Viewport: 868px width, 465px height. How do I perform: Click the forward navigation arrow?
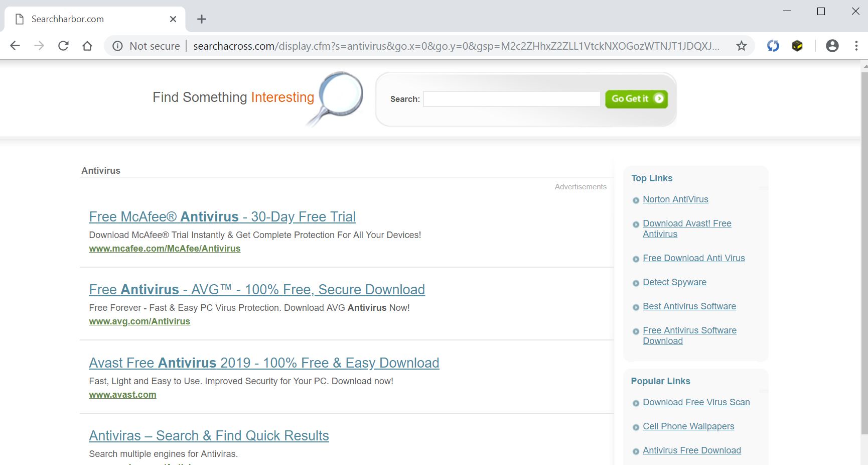pyautogui.click(x=39, y=46)
